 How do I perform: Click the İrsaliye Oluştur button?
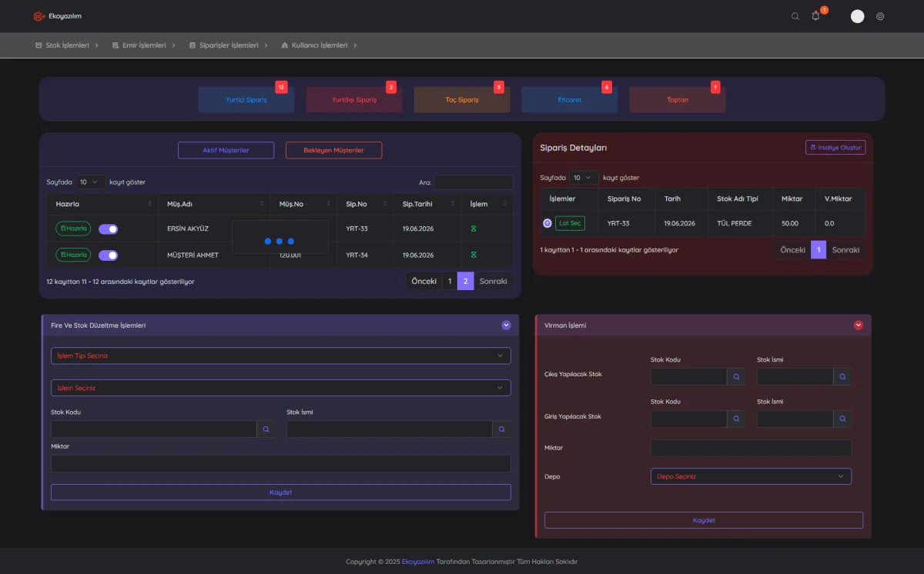(835, 147)
